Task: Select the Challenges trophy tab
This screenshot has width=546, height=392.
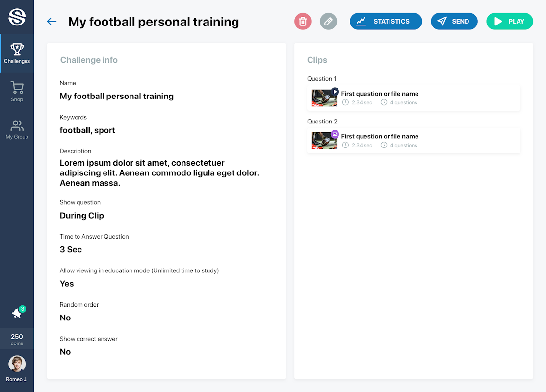Action: click(x=17, y=53)
